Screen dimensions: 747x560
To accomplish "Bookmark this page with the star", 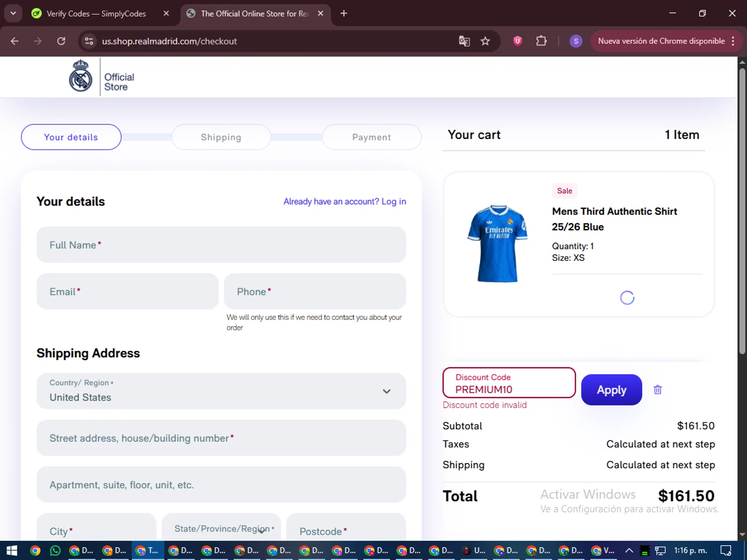I will pos(485,41).
